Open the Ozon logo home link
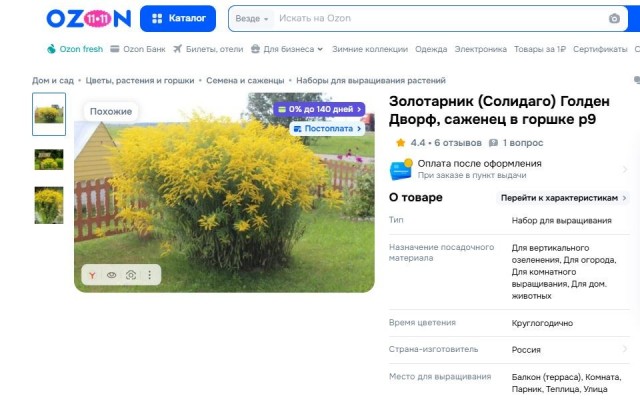 pos(89,18)
